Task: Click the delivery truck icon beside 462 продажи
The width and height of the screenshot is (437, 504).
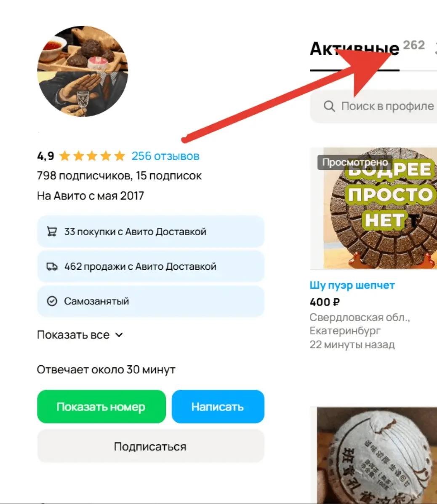Action: [52, 266]
